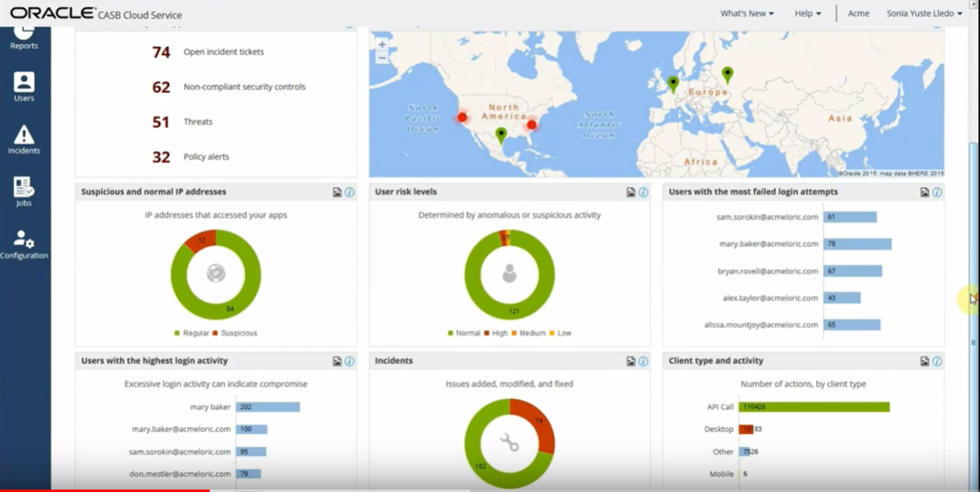This screenshot has height=492, width=980.
Task: Select the Acme tenant name
Action: point(858,13)
